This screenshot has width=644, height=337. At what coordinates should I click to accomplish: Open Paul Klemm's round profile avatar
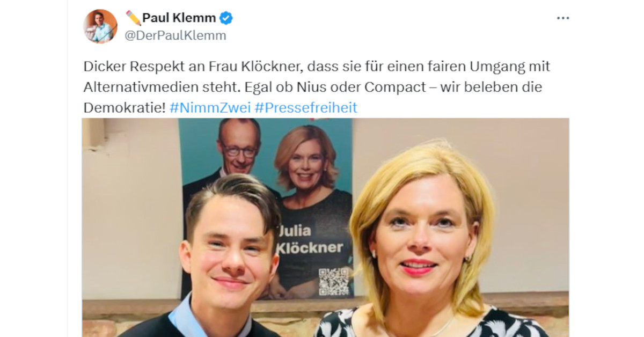100,26
